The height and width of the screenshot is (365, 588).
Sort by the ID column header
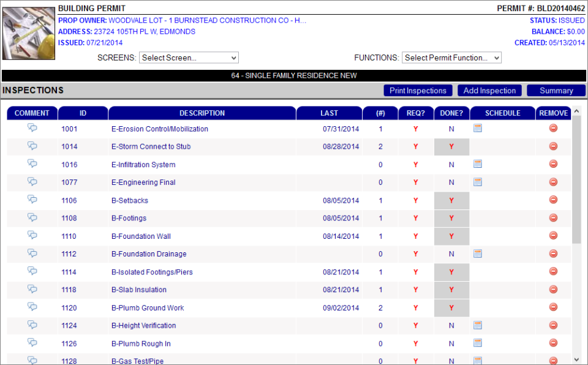pyautogui.click(x=83, y=113)
